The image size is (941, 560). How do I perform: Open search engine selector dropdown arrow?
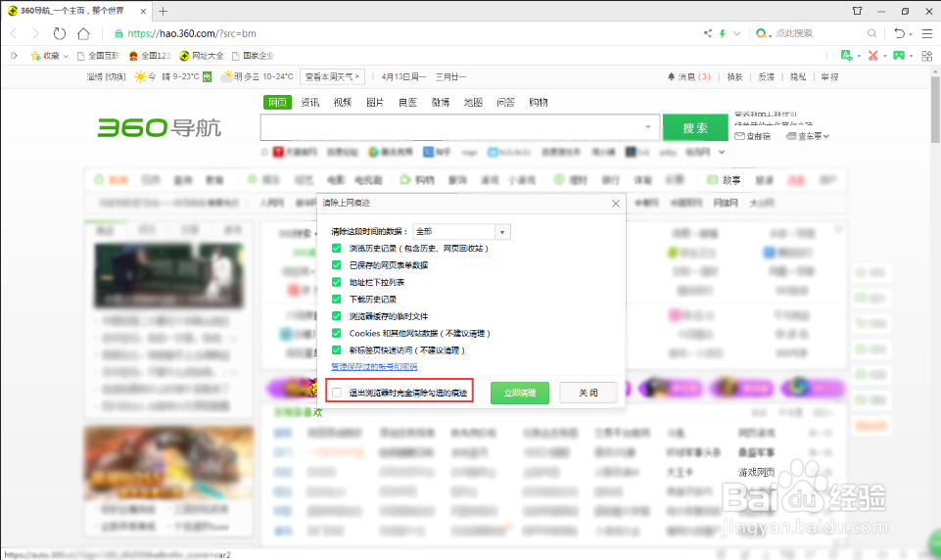pos(770,35)
